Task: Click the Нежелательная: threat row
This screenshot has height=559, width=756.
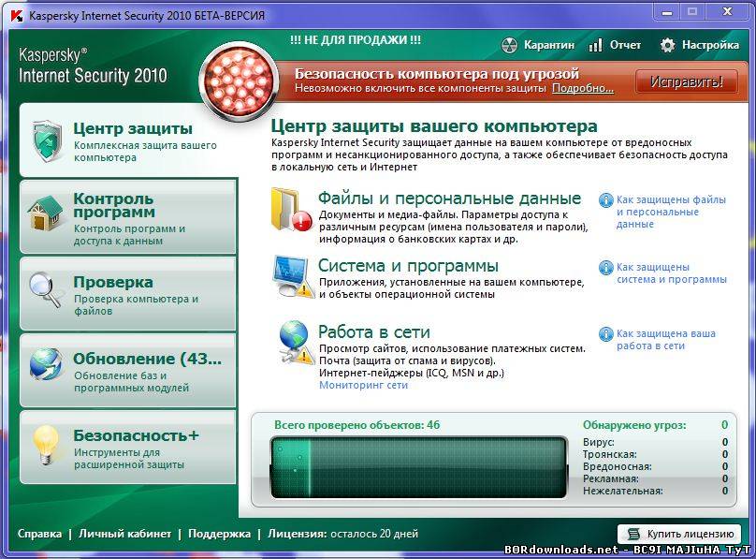Action: pos(655,491)
